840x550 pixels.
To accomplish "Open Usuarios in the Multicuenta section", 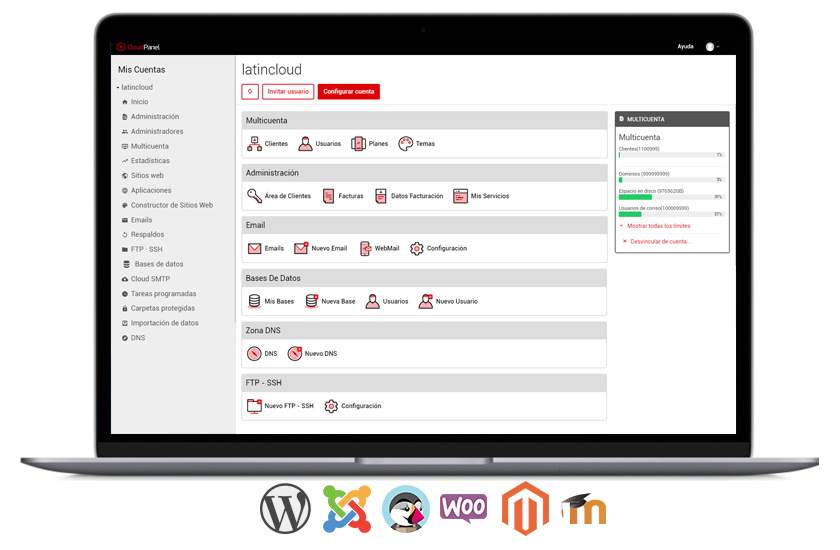I will click(x=305, y=144).
